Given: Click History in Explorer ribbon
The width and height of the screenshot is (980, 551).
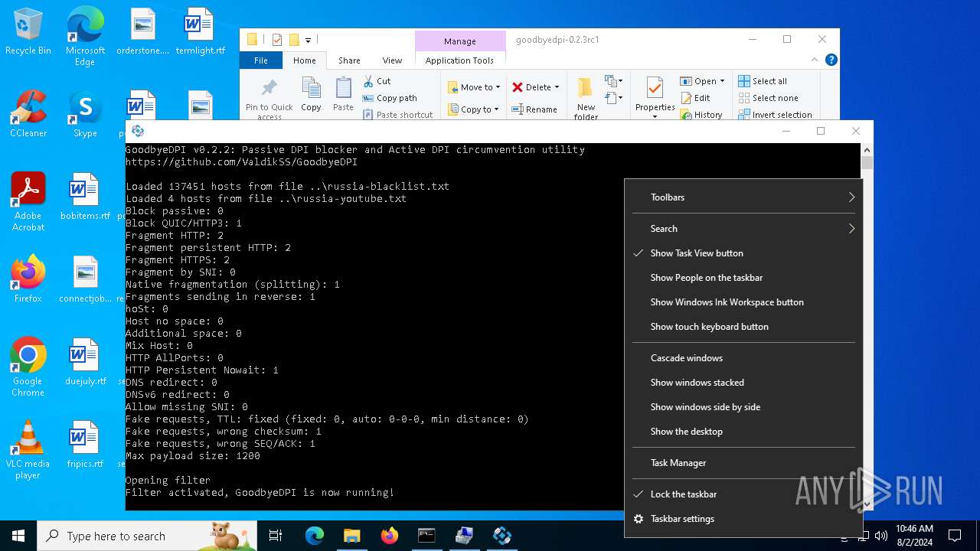Looking at the screenshot, I should pos(701,115).
